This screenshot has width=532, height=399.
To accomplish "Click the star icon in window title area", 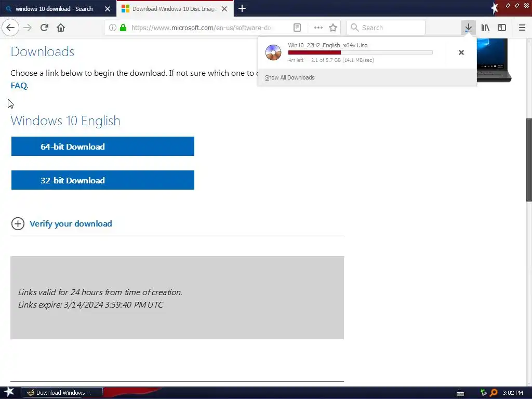I will pos(495,8).
